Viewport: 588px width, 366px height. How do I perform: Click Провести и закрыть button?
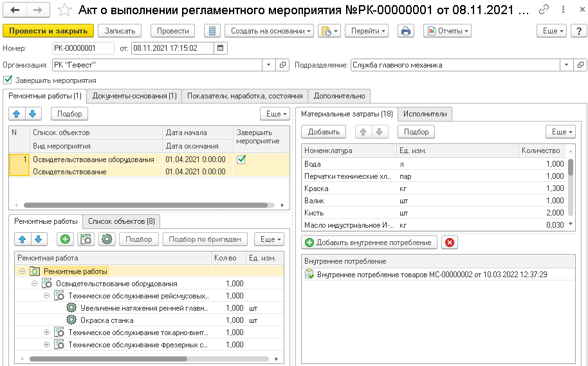[48, 31]
